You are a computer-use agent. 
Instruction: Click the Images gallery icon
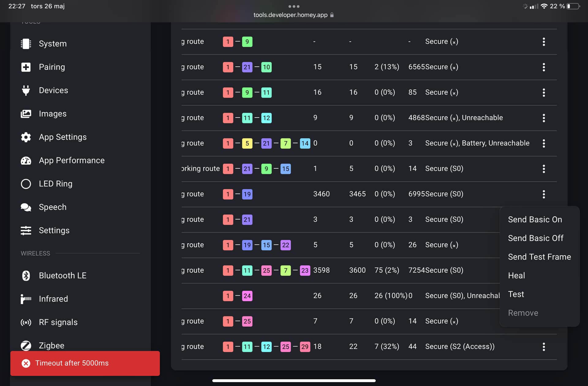click(26, 114)
